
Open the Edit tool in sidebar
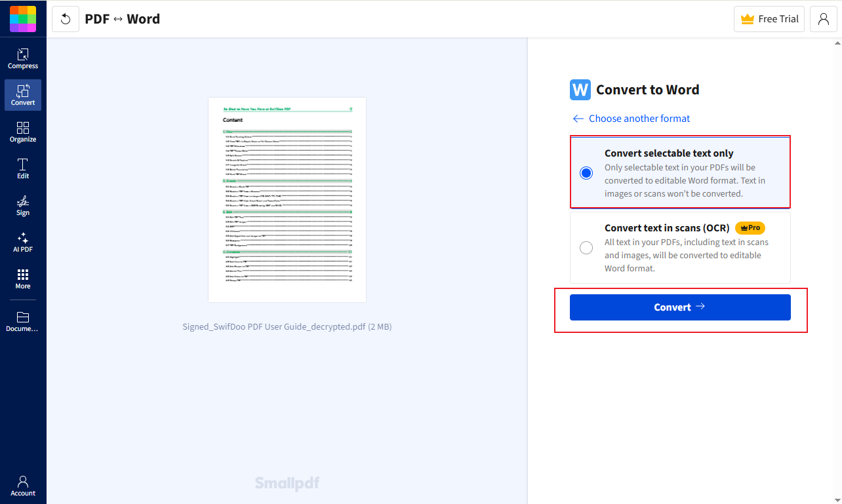[23, 168]
